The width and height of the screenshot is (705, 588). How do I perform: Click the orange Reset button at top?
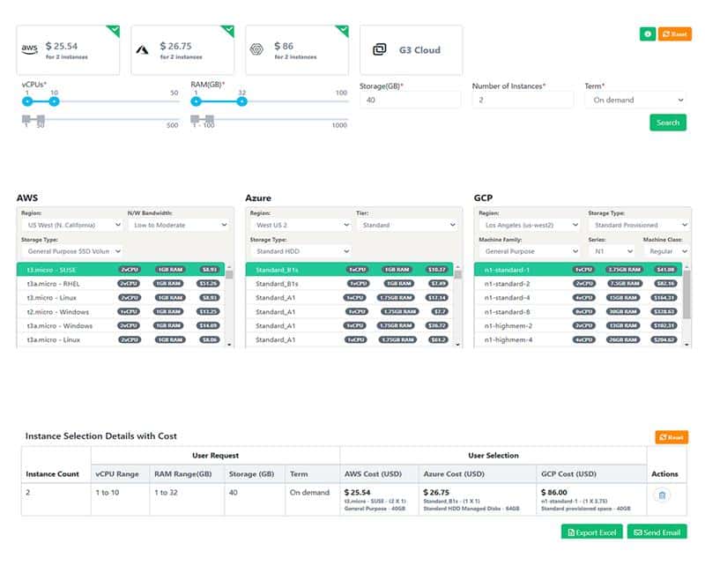pyautogui.click(x=675, y=34)
